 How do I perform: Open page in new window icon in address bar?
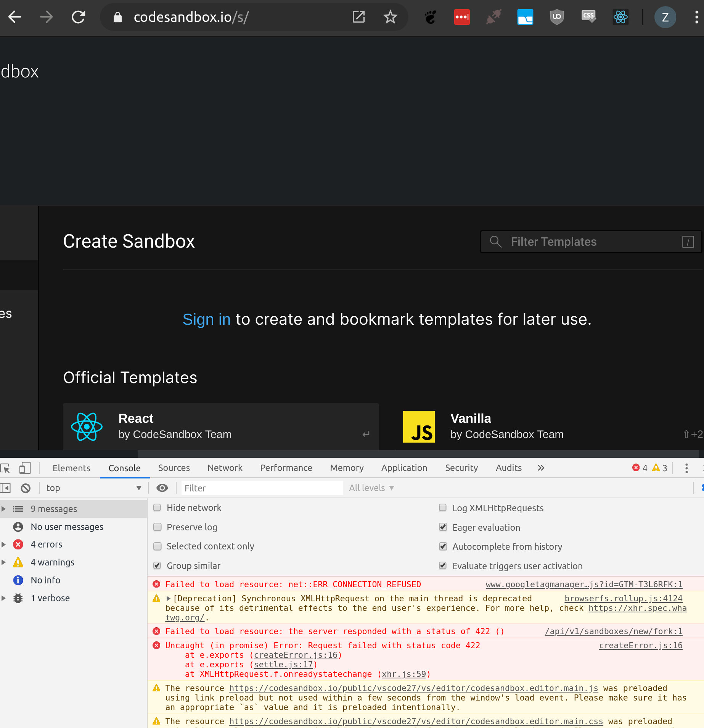pos(358,17)
